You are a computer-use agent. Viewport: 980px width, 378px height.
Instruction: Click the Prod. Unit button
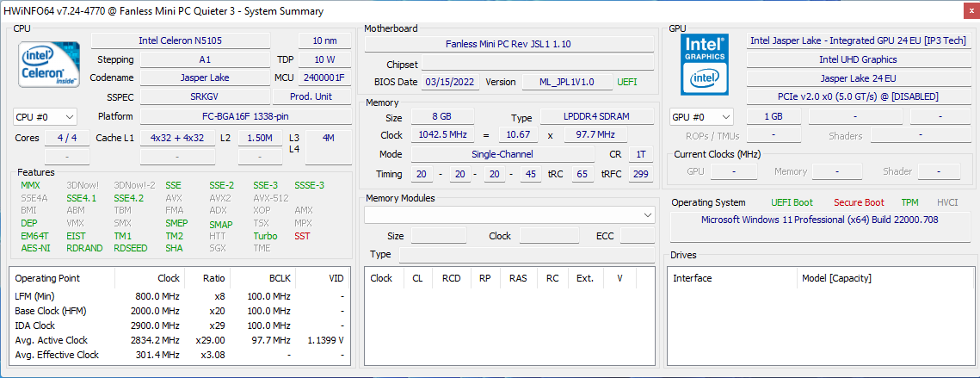pos(311,97)
